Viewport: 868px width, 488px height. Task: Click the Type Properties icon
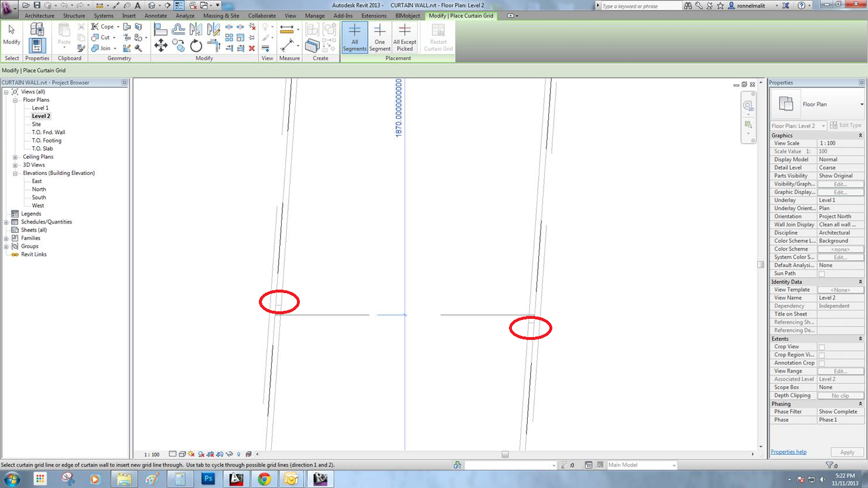point(37,29)
